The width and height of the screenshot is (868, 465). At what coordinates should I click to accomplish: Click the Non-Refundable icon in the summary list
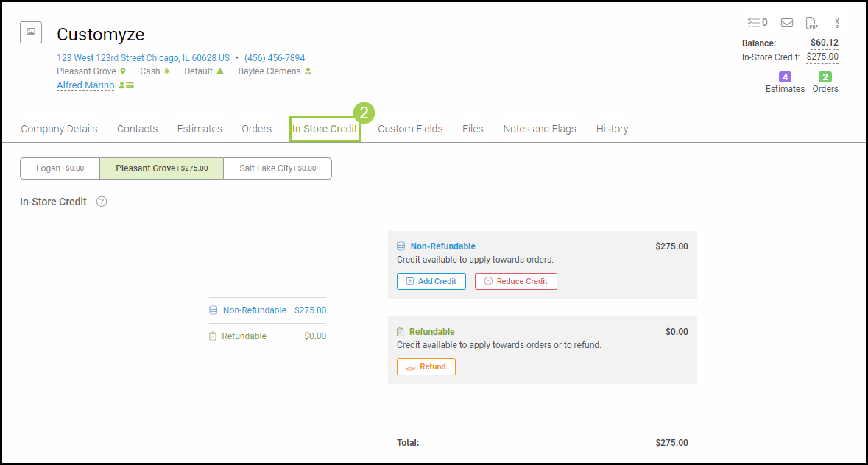click(213, 310)
